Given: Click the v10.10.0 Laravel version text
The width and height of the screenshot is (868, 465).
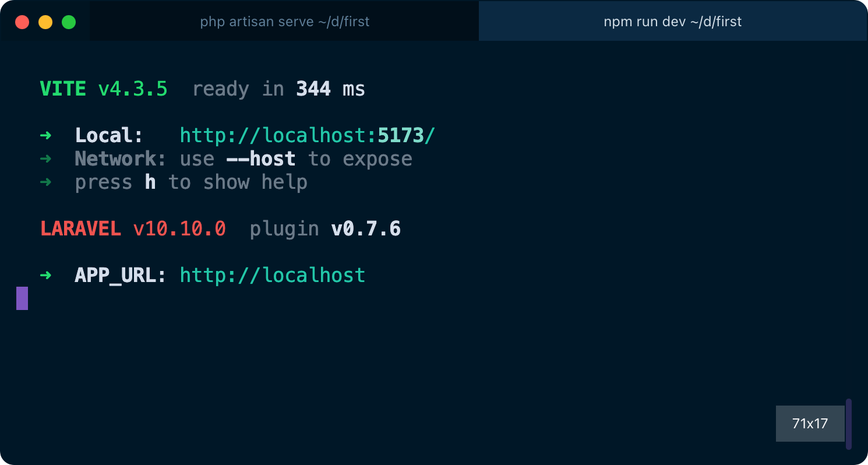Looking at the screenshot, I should pyautogui.click(x=179, y=229).
